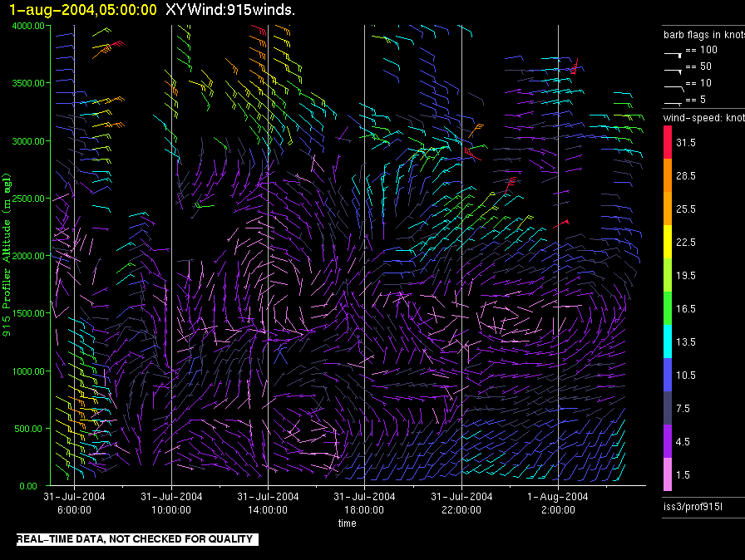Image resolution: width=745 pixels, height=560 pixels.
Task: Click the 3500.00 altitude axis label
Action: point(28,83)
